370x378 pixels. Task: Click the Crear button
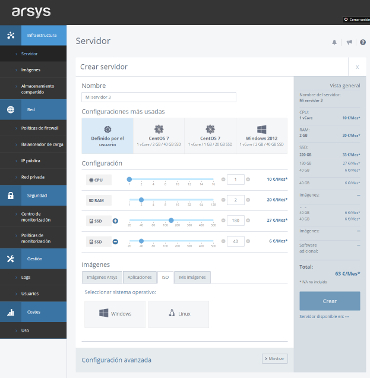(x=330, y=301)
